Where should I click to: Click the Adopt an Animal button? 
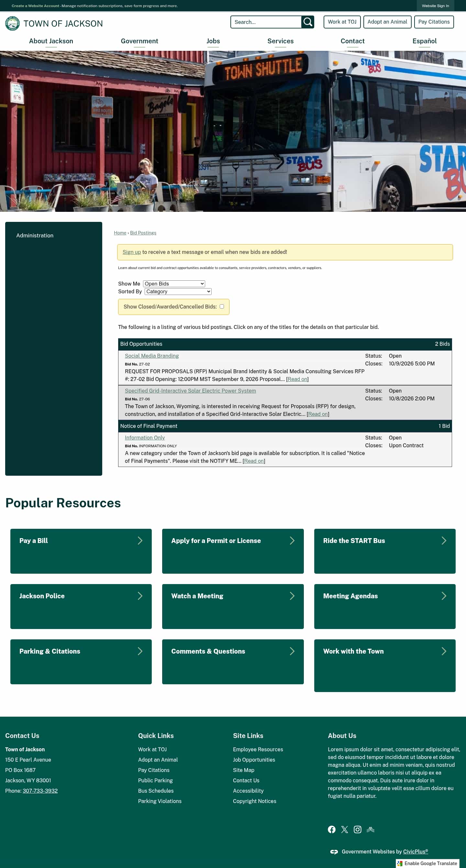point(387,22)
